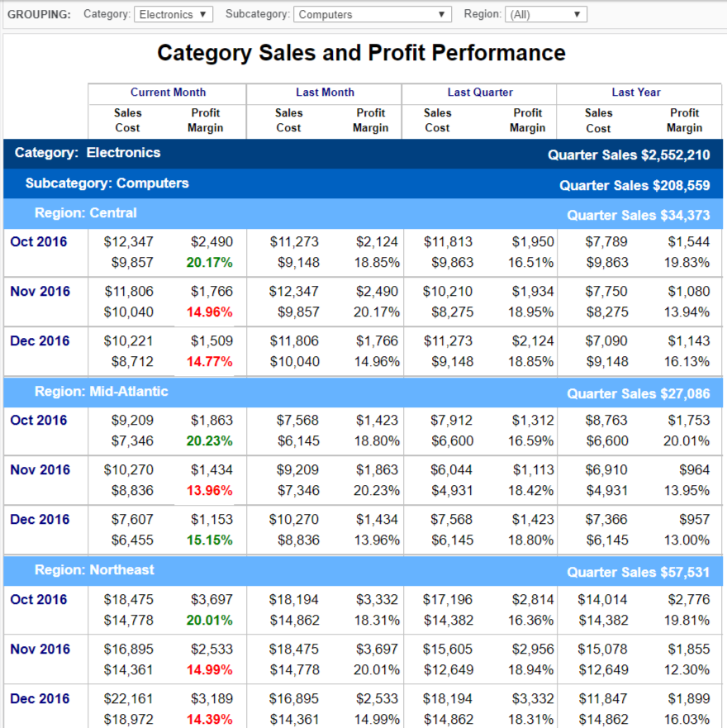Click the red 13.96% profit margin value
727x728 pixels.
[210, 491]
